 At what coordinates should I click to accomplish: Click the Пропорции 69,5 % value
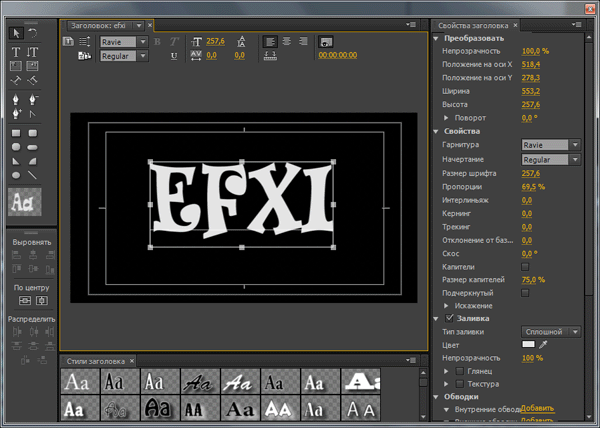(533, 187)
